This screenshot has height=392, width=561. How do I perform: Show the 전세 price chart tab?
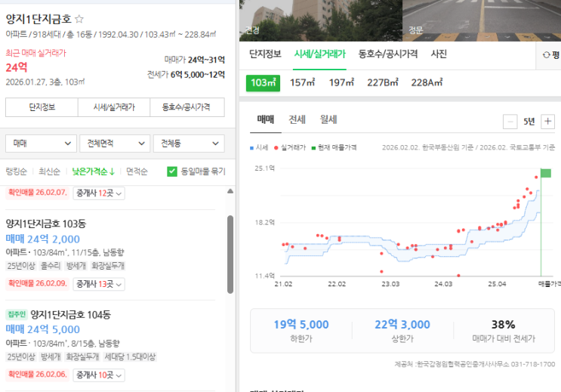(x=297, y=119)
